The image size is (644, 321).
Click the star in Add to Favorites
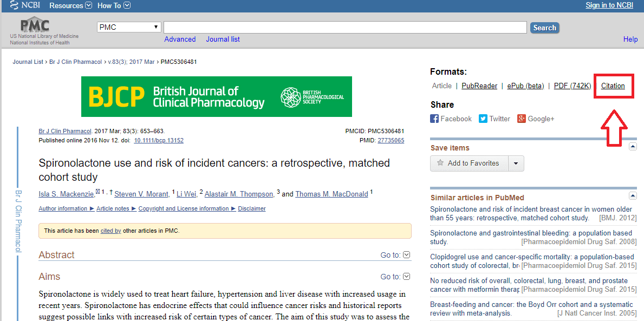(440, 163)
